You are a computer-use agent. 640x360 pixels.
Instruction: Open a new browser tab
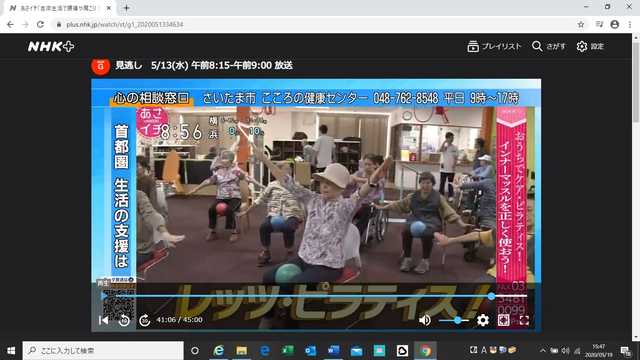pyautogui.click(x=127, y=8)
